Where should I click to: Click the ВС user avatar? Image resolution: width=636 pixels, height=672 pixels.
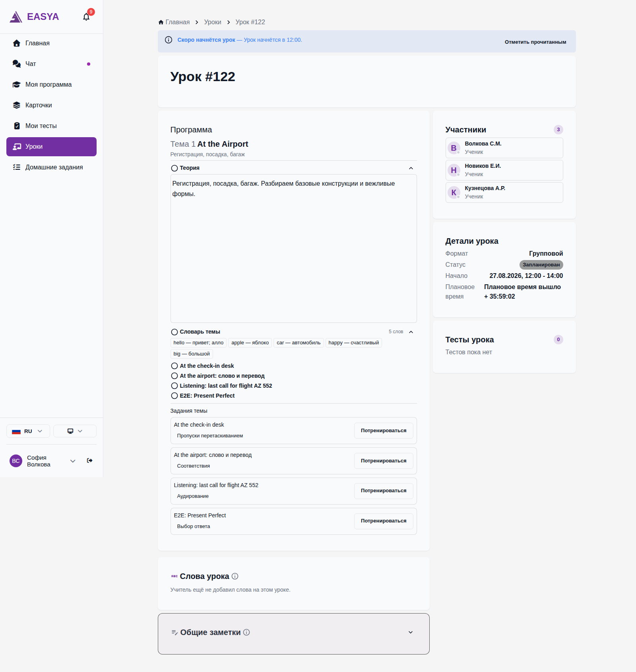16,461
